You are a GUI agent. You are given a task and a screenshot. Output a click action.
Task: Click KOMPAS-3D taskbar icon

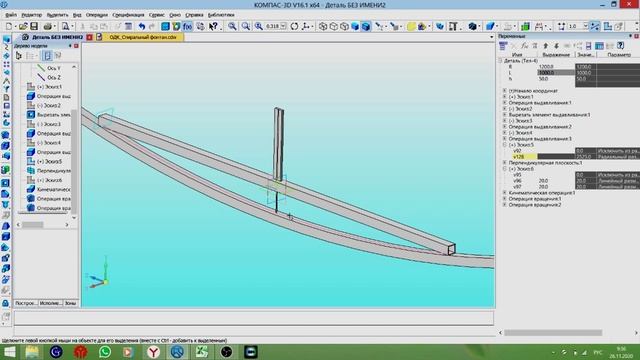click(177, 351)
